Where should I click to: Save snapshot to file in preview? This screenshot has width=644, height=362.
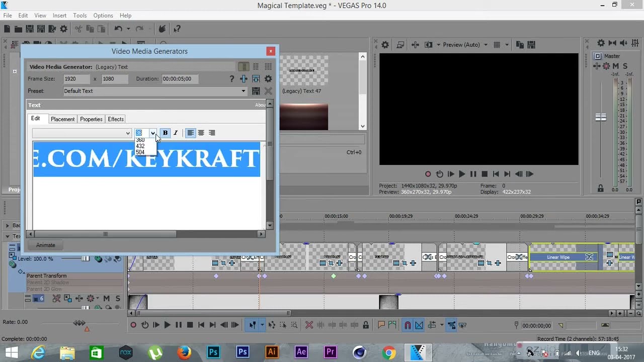(531, 45)
